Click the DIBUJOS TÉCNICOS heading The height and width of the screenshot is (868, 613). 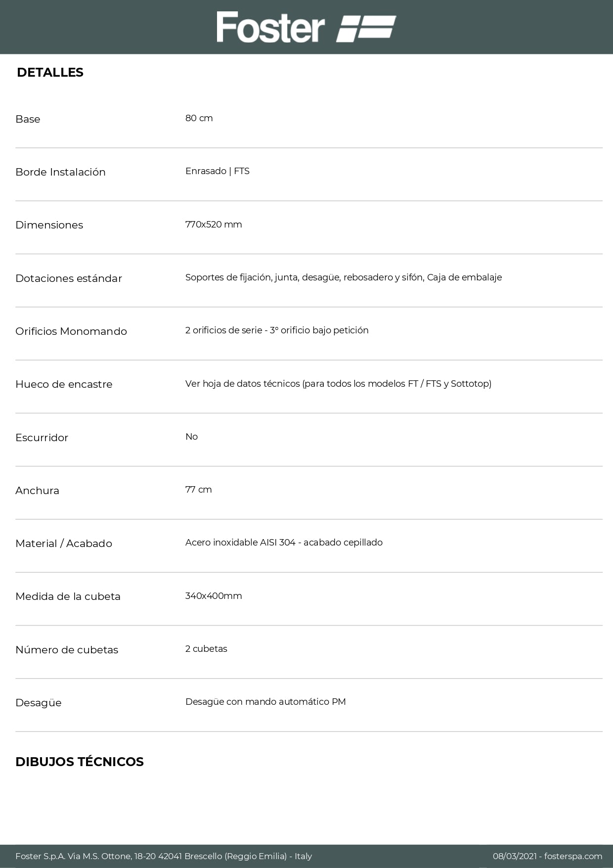[80, 762]
